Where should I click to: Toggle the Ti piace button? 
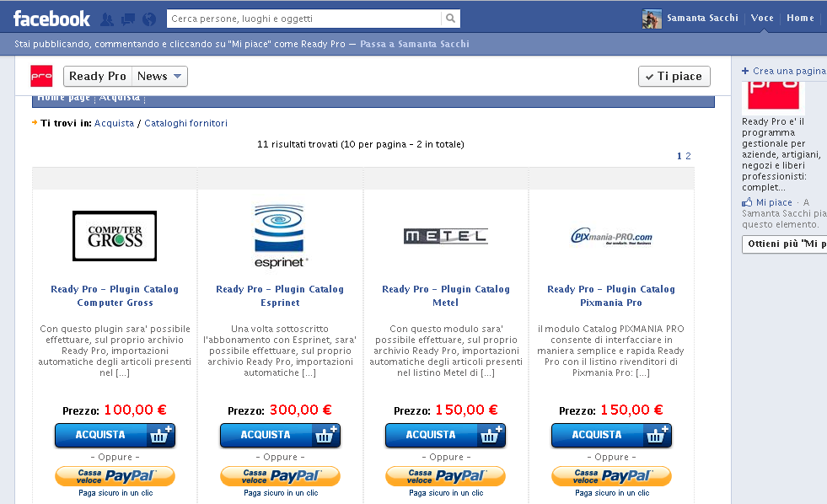point(674,76)
